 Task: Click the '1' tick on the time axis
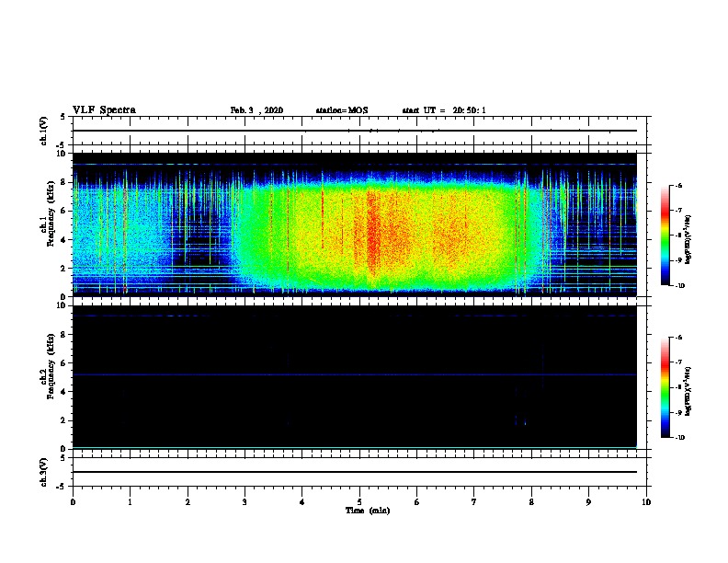point(130,502)
